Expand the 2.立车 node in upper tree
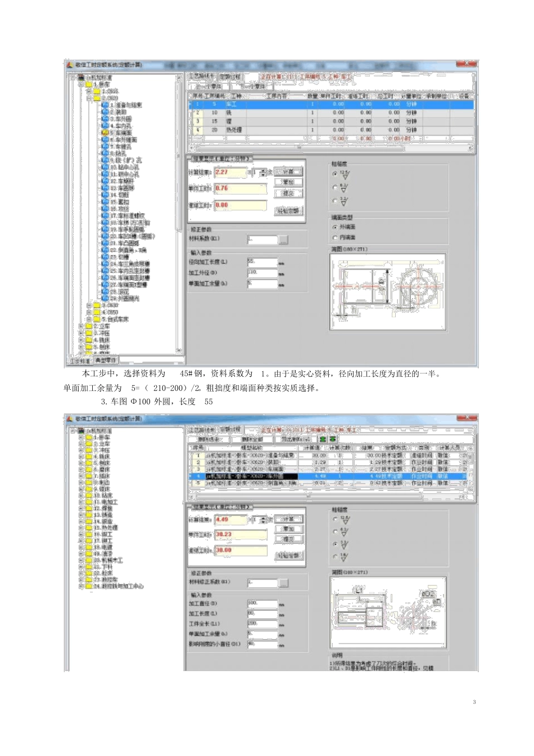The image size is (534, 756). pyautogui.click(x=81, y=326)
